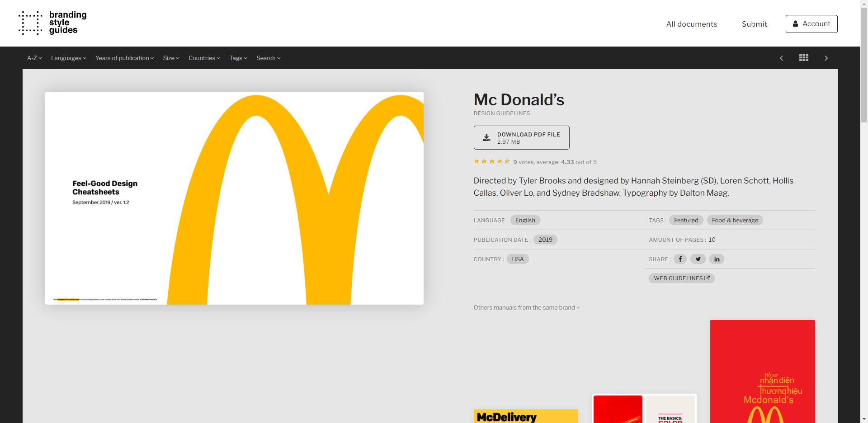
Task: Go to previous document arrow
Action: [781, 58]
